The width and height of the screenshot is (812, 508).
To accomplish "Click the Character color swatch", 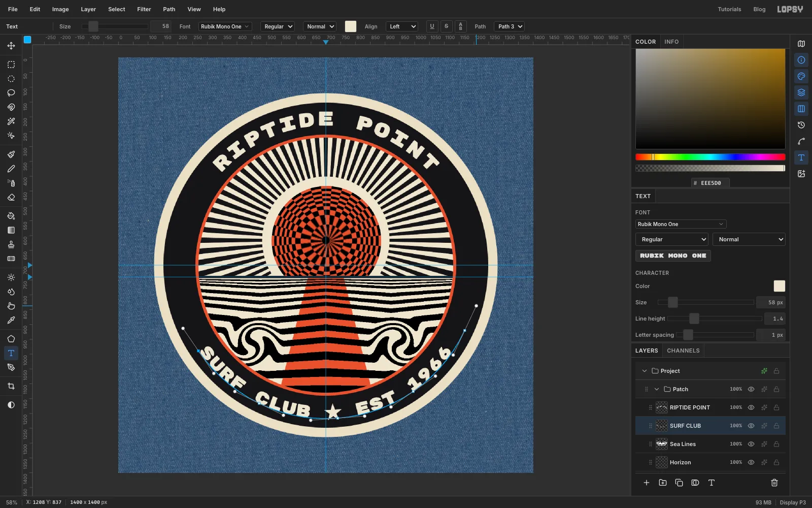I will 779,286.
